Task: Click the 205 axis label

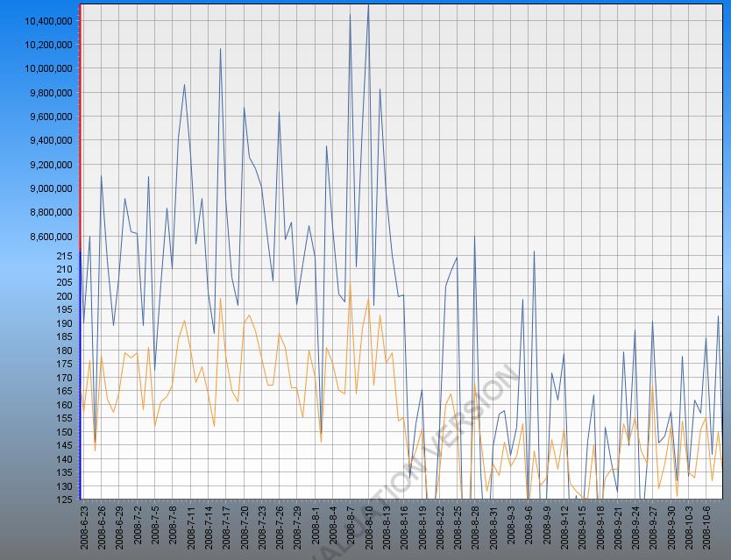Action: pos(65,282)
